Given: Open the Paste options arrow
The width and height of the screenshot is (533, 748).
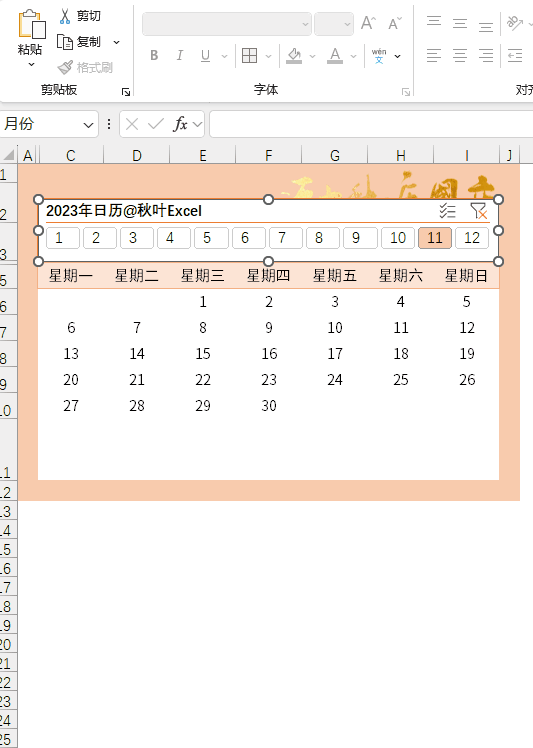Looking at the screenshot, I should [x=31, y=64].
